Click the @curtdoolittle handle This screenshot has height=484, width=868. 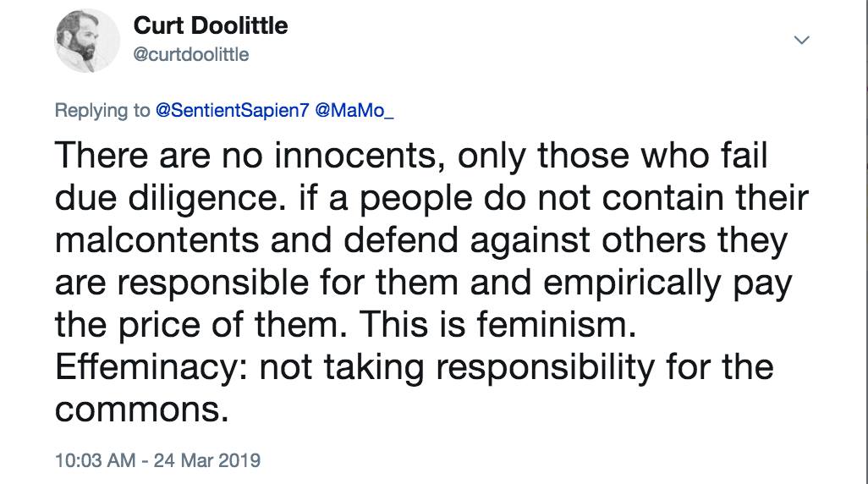point(191,55)
